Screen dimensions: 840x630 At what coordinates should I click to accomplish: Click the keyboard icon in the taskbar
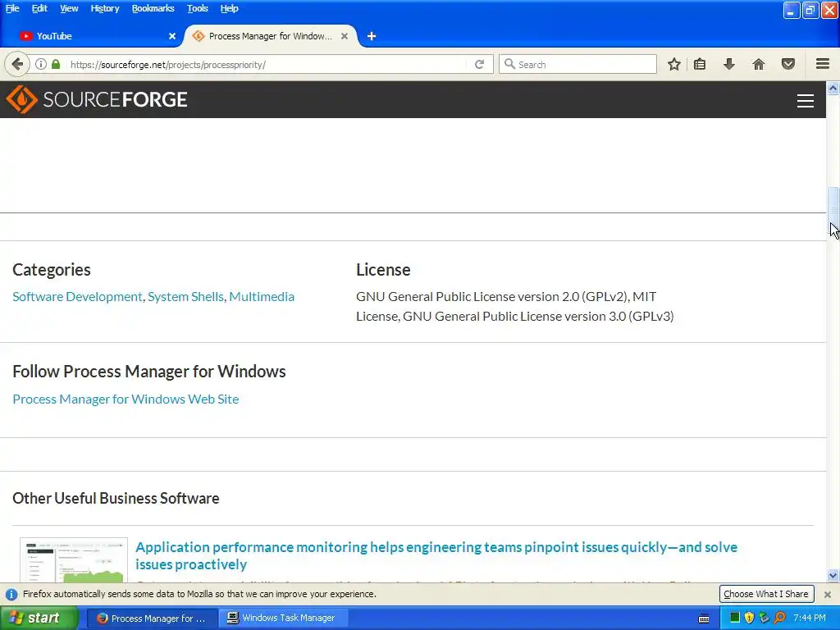pos(704,619)
